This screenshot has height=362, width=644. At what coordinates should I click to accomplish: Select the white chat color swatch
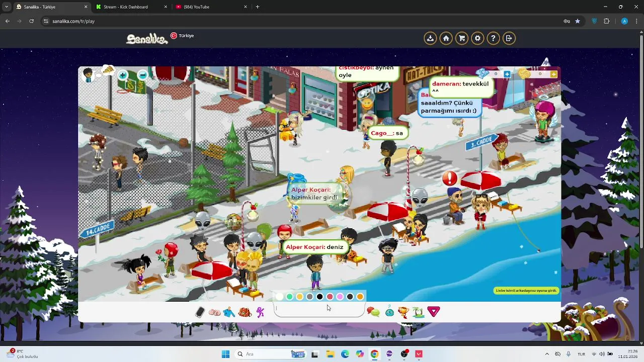click(280, 297)
